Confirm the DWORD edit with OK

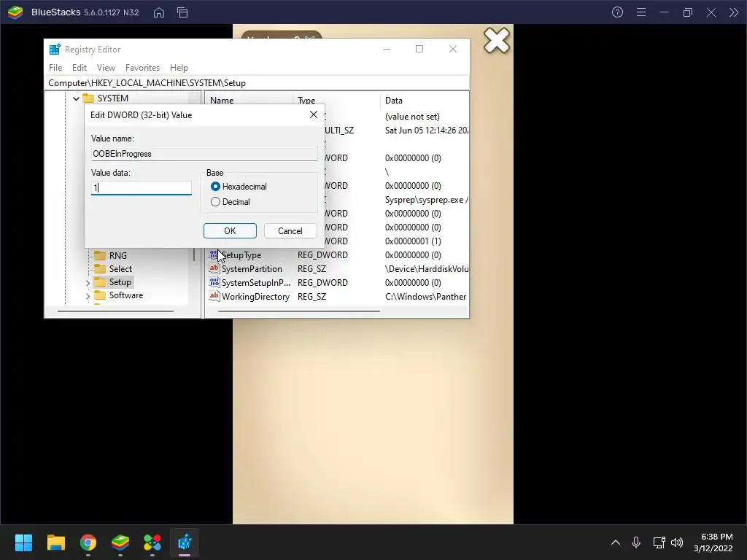(230, 231)
